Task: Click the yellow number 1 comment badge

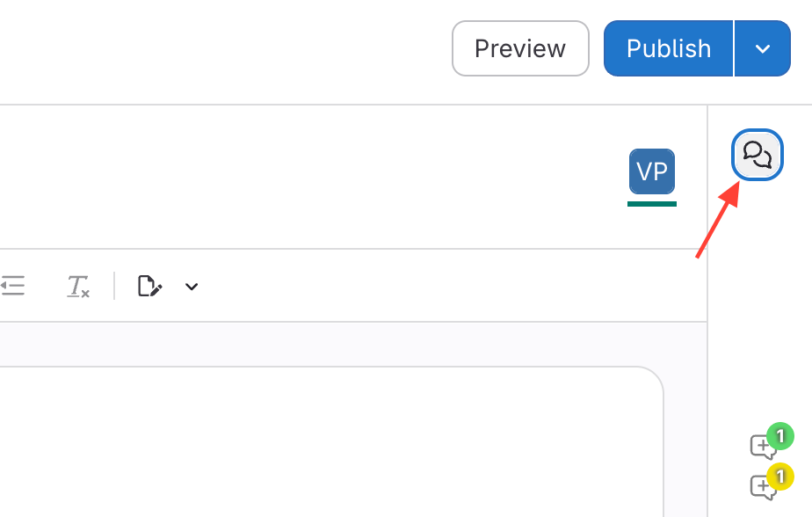Action: coord(779,476)
